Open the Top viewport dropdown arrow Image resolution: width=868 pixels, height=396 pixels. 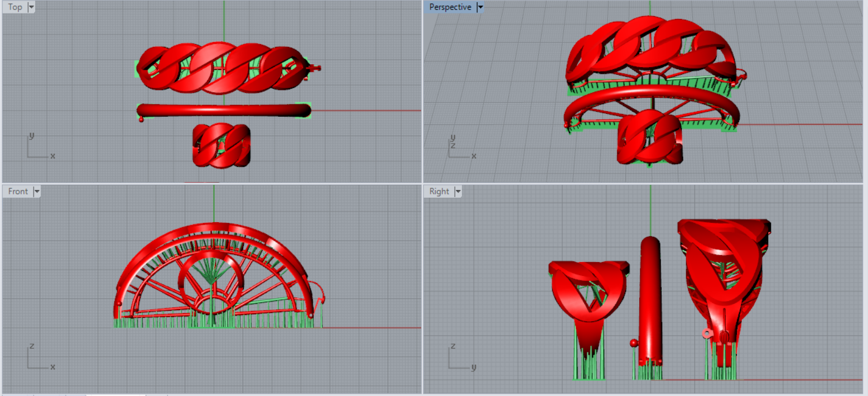[x=31, y=7]
